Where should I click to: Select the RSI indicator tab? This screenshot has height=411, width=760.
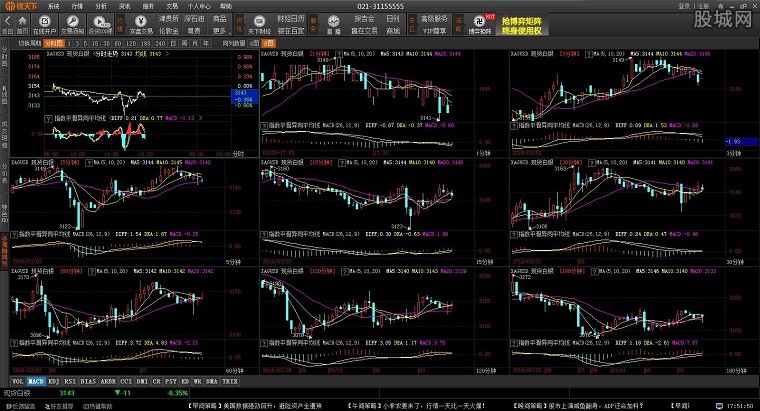tap(70, 381)
